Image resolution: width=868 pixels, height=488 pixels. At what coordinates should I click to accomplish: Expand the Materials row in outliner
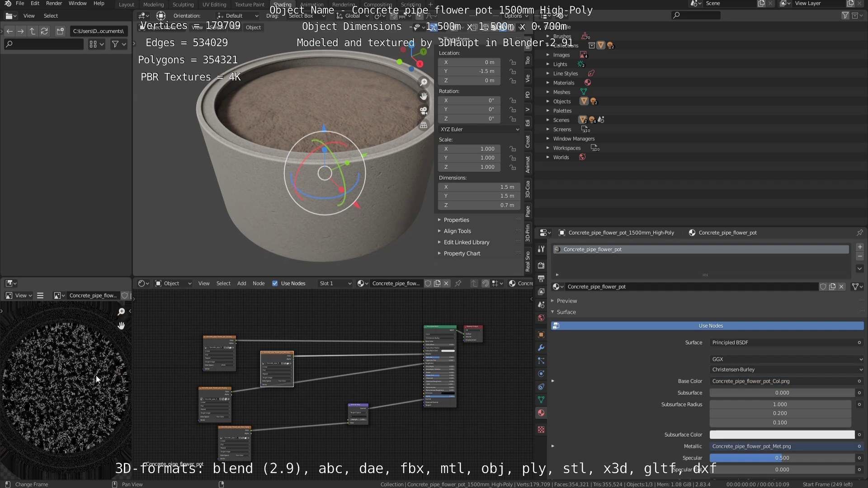pyautogui.click(x=547, y=83)
